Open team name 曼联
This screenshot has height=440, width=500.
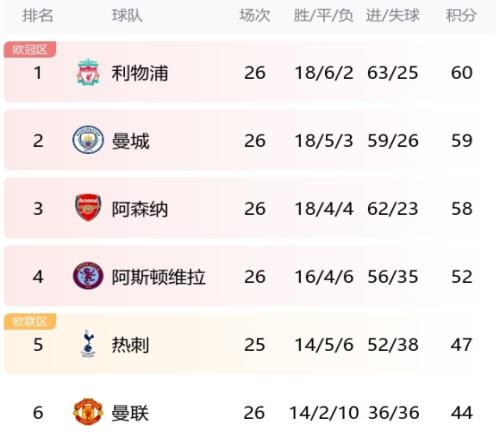(x=130, y=413)
